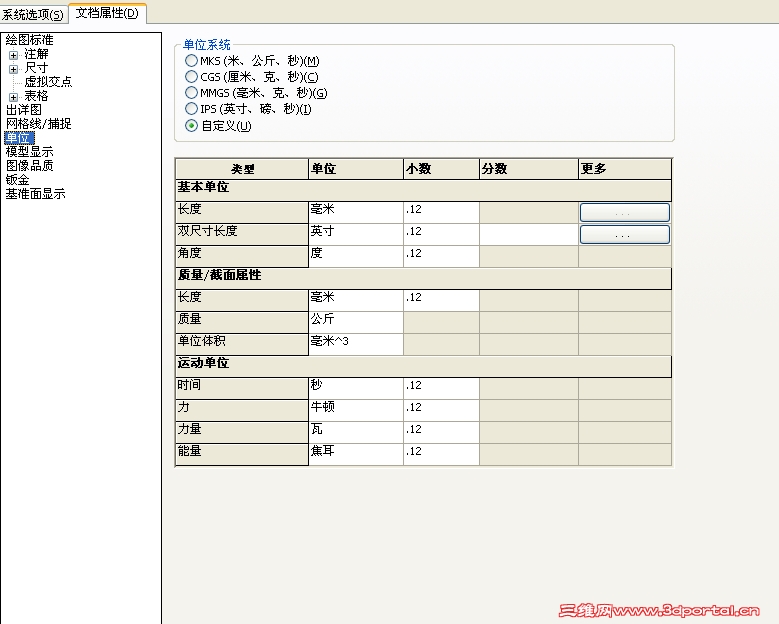This screenshot has height=624, width=779.
Task: Open unit dropdown for basic 长度 (毫米)
Action: (356, 212)
